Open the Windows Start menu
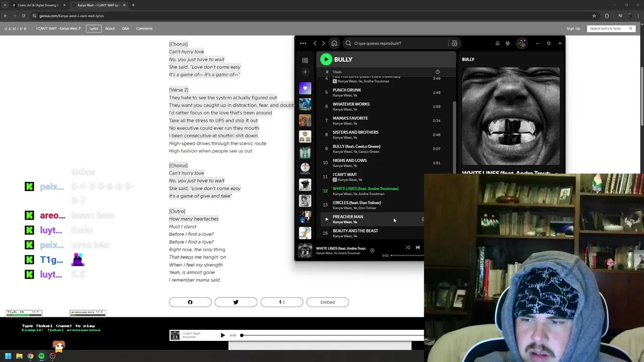The image size is (644, 362). 8,356
